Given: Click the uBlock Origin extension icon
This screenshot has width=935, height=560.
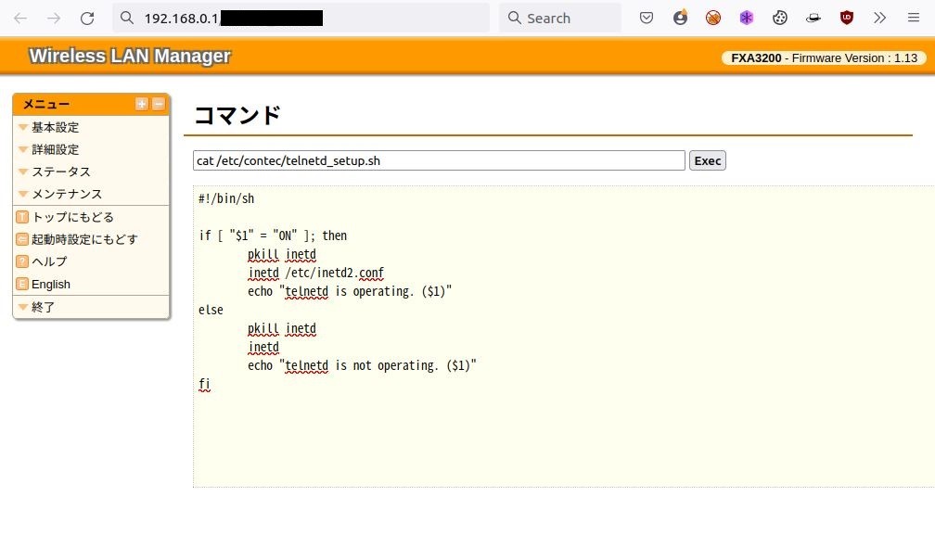Looking at the screenshot, I should 847,18.
